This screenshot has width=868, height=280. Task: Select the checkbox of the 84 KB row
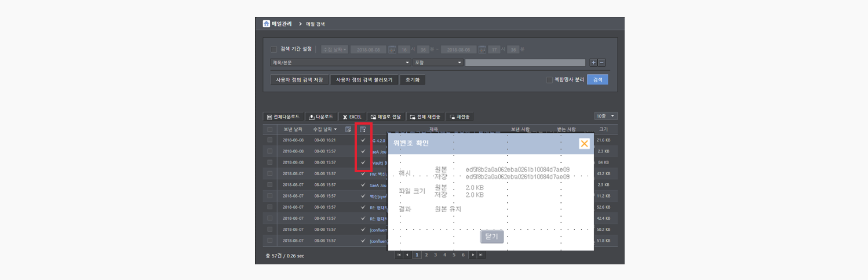click(270, 162)
